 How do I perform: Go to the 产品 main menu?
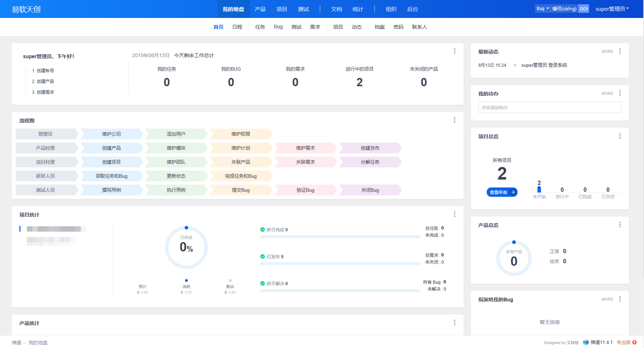point(260,9)
